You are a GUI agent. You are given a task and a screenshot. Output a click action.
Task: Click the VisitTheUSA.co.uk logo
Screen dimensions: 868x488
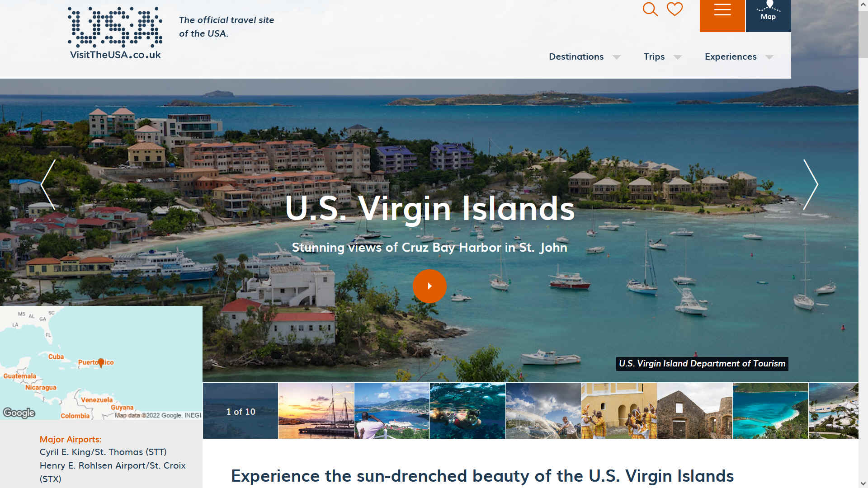pos(115,33)
